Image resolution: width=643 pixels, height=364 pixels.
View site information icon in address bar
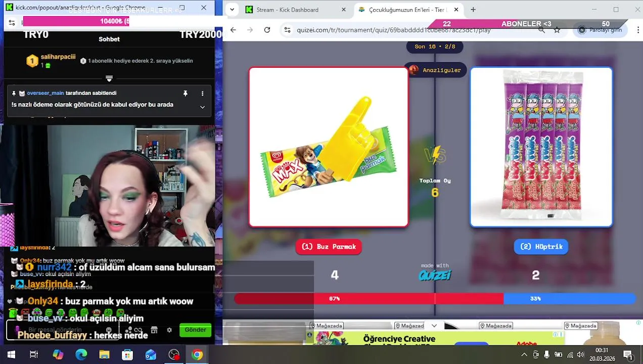tap(287, 30)
